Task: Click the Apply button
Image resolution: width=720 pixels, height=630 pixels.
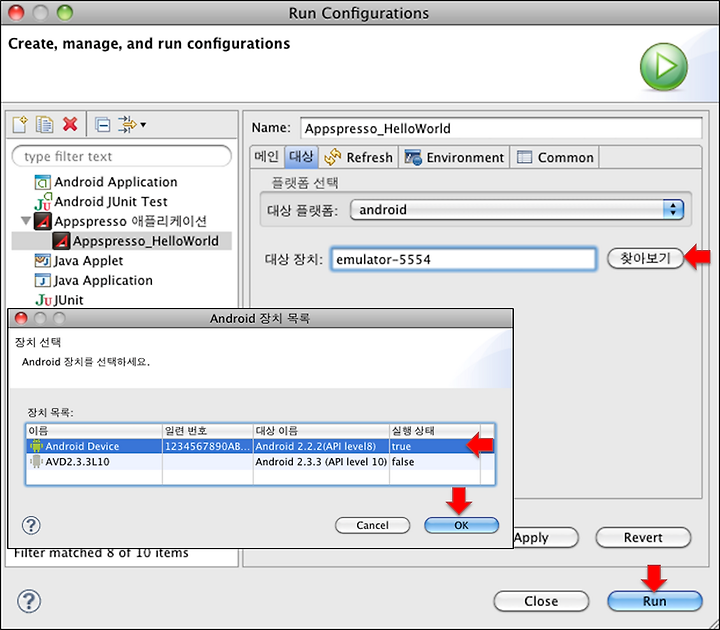Action: (546, 537)
